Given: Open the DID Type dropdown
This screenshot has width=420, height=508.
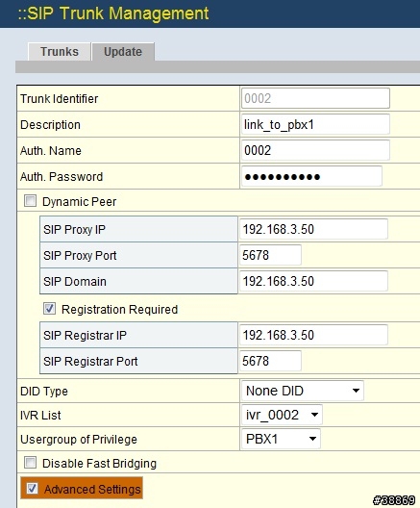Looking at the screenshot, I should pyautogui.click(x=302, y=391).
